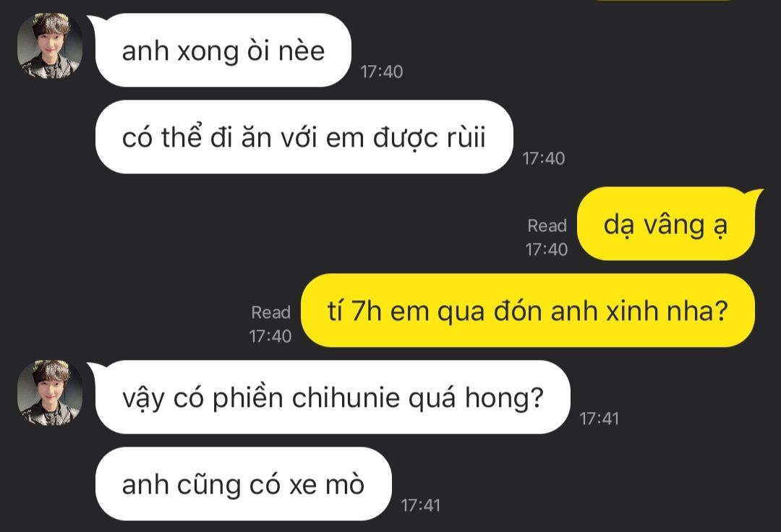Tap the 'Read' receipt beside 'tí 7h em qua' message
The width and height of the screenshot is (781, 532).
(271, 312)
